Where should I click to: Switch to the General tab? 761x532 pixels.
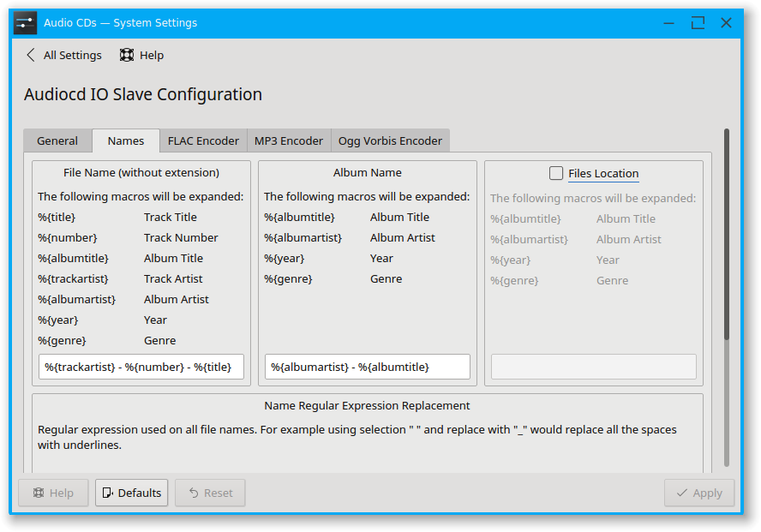tap(57, 140)
